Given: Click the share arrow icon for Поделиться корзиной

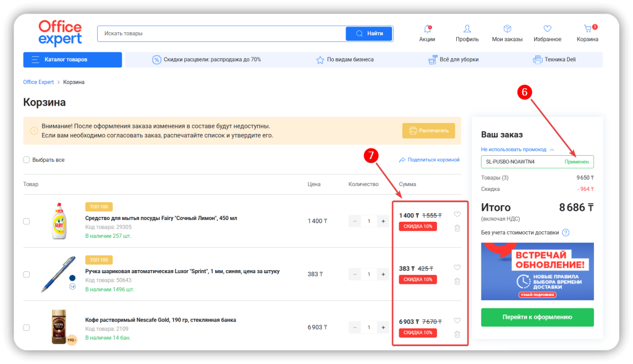Looking at the screenshot, I should pos(402,160).
